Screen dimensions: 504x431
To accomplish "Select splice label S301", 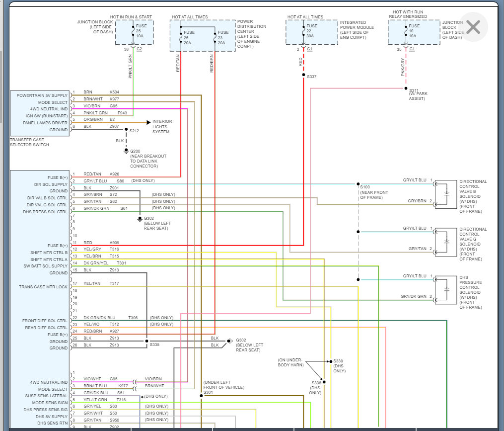I will pos(208,392).
